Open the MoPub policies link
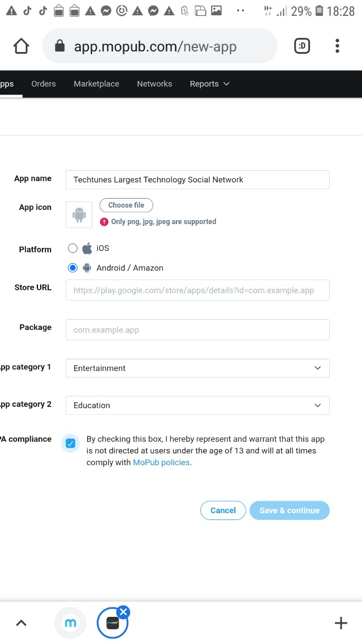The image size is (362, 644). click(x=162, y=462)
